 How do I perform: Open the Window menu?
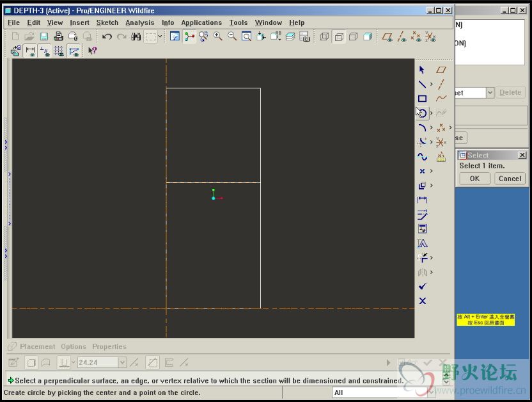269,23
